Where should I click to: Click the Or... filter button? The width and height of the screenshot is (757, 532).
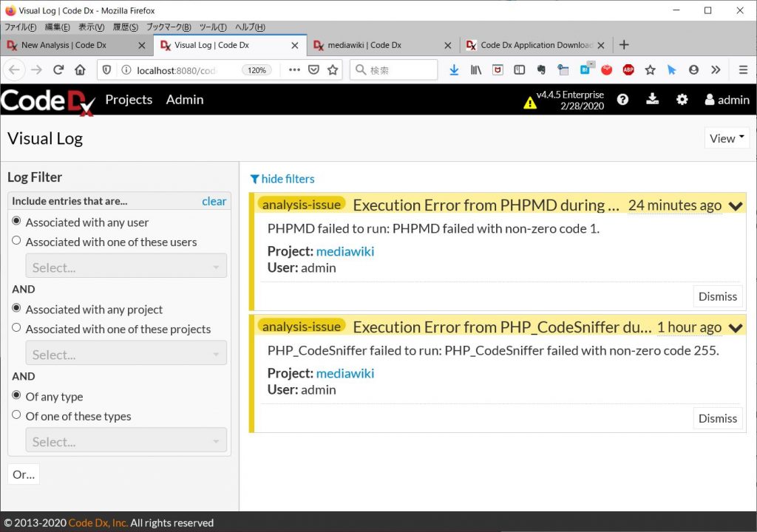pos(24,474)
